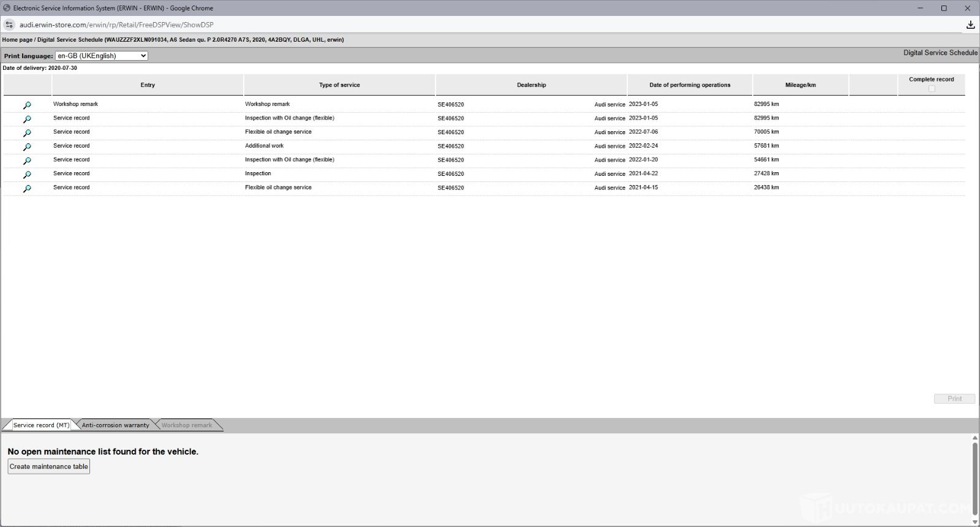Click the Print button

click(954, 399)
